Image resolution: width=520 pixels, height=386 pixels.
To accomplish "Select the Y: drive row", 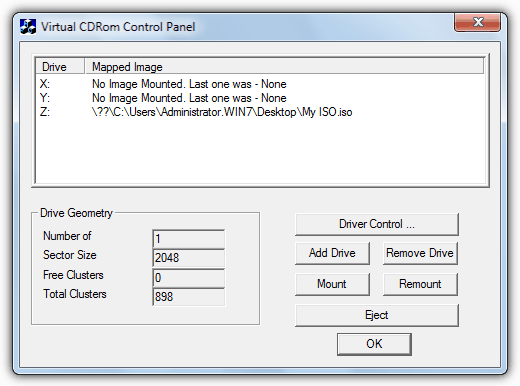I will tap(260, 98).
